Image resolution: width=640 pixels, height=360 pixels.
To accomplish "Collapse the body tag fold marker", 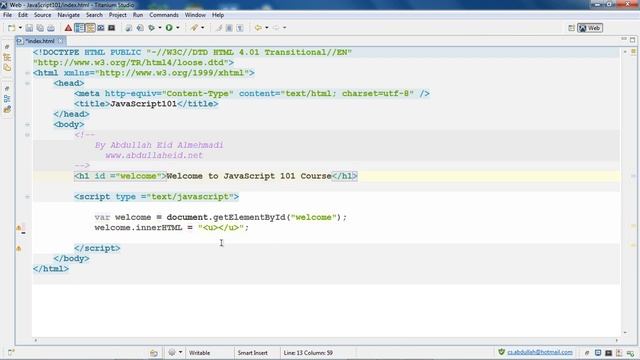I will 27,124.
